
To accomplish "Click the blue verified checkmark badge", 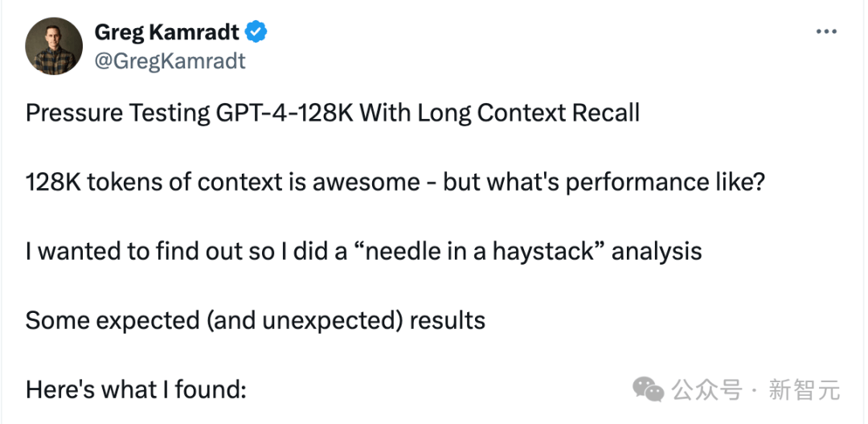I will [256, 32].
